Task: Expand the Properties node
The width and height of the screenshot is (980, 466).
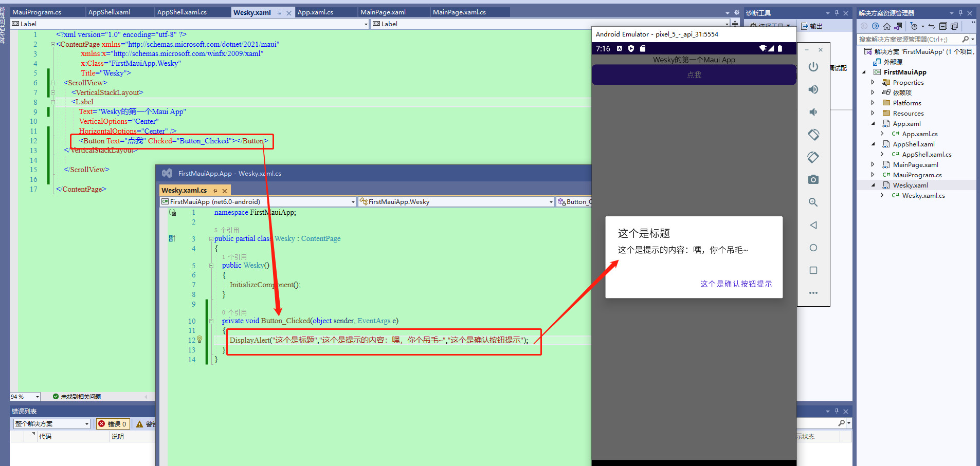Action: coord(873,82)
